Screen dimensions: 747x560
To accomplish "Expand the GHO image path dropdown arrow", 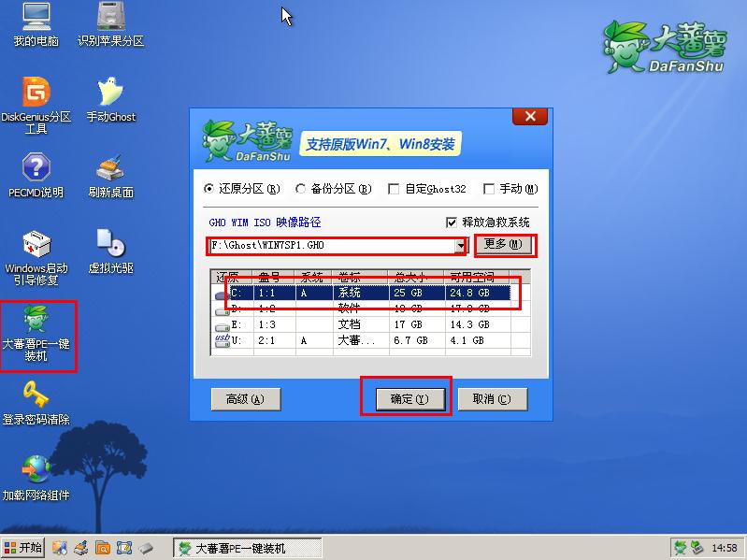I will pos(460,246).
